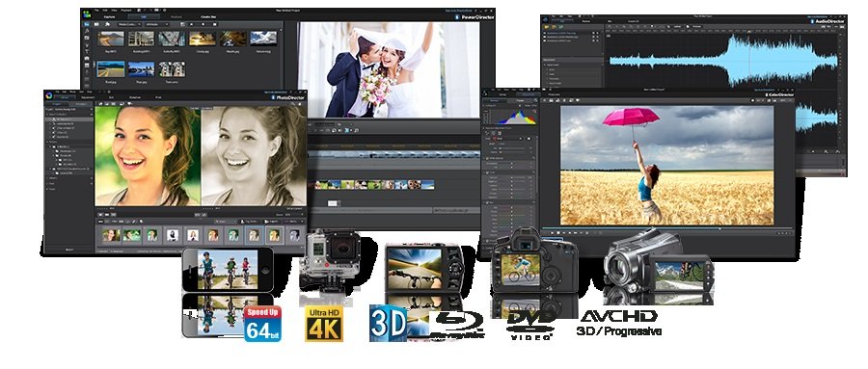This screenshot has width=868, height=369.
Task: Select the Road.jpg media thumbnail
Action: [x=111, y=69]
